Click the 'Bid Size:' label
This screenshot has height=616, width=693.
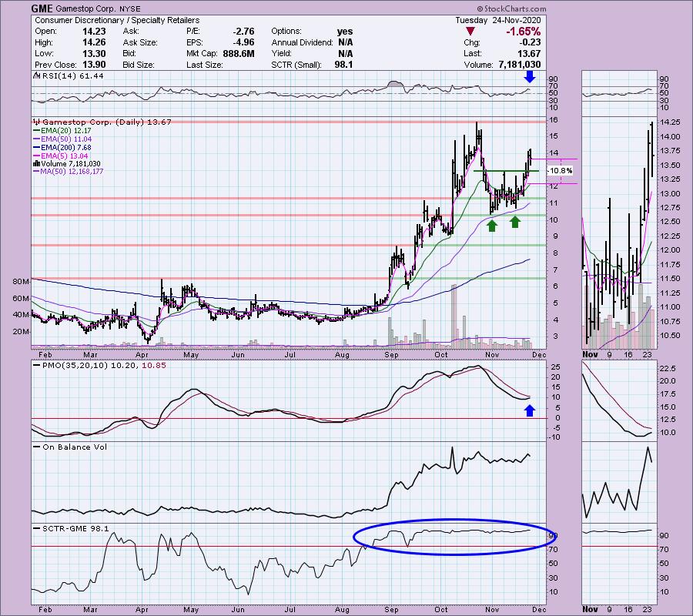tap(139, 65)
